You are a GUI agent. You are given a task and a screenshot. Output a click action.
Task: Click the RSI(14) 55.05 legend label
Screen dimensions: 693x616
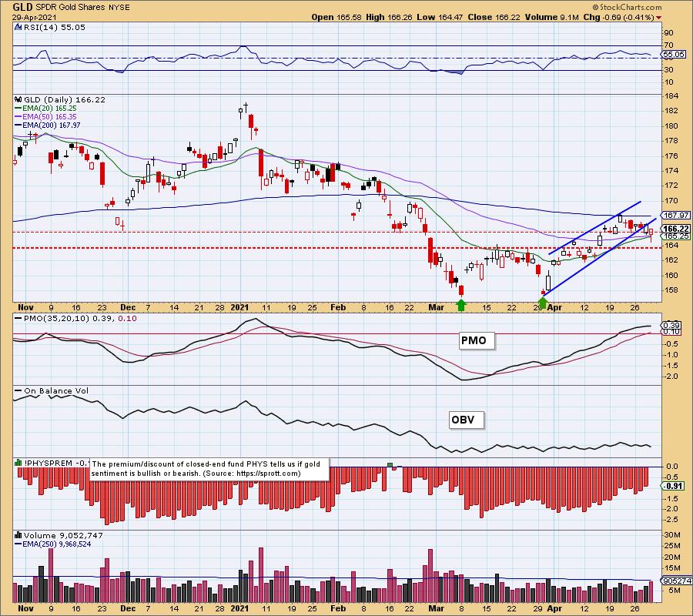[54, 28]
